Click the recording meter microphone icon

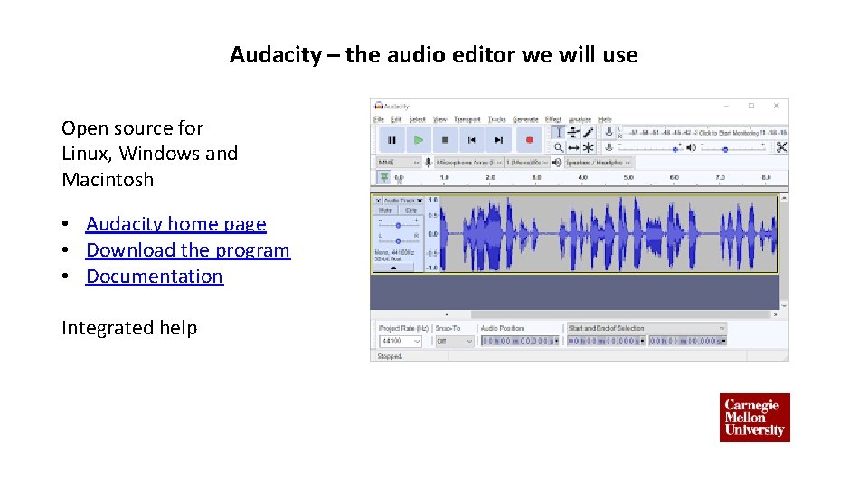609,132
